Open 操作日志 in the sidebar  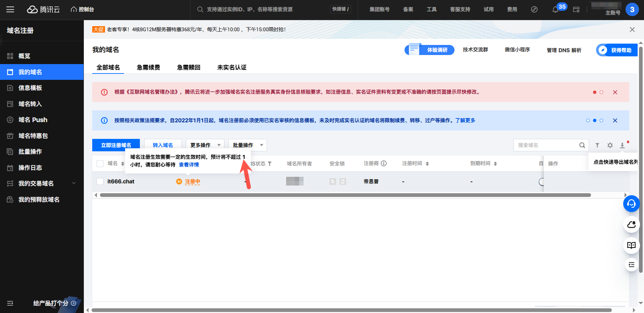point(42,168)
